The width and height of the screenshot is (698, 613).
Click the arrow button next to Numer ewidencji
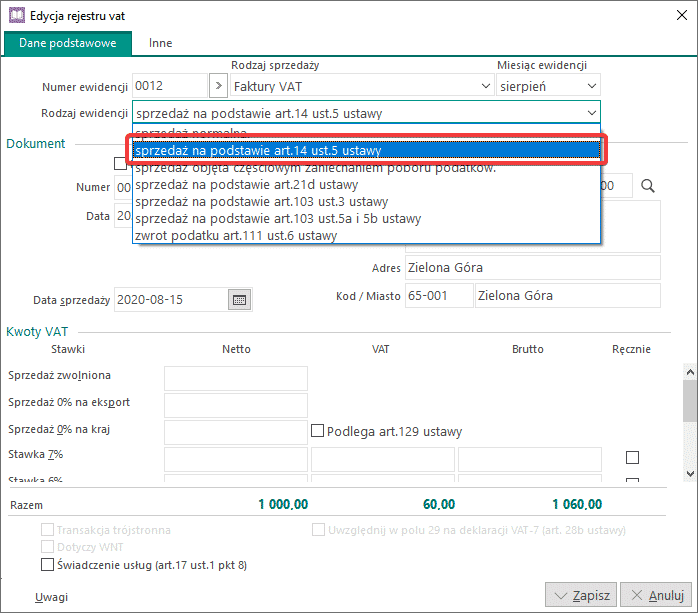pos(218,85)
